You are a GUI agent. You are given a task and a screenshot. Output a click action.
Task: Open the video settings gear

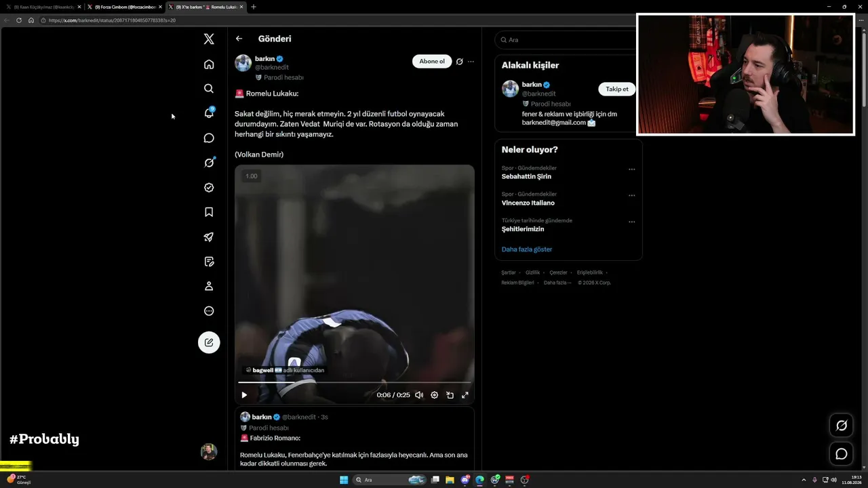[x=435, y=395]
